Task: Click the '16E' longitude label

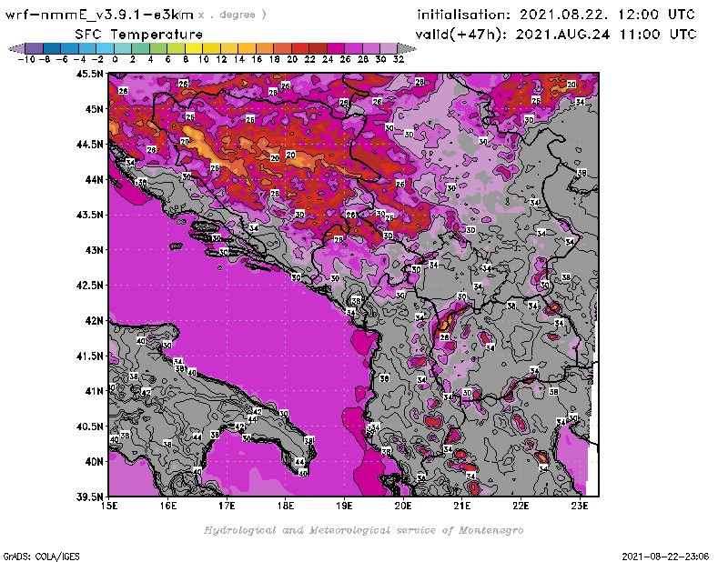Action: tap(168, 506)
